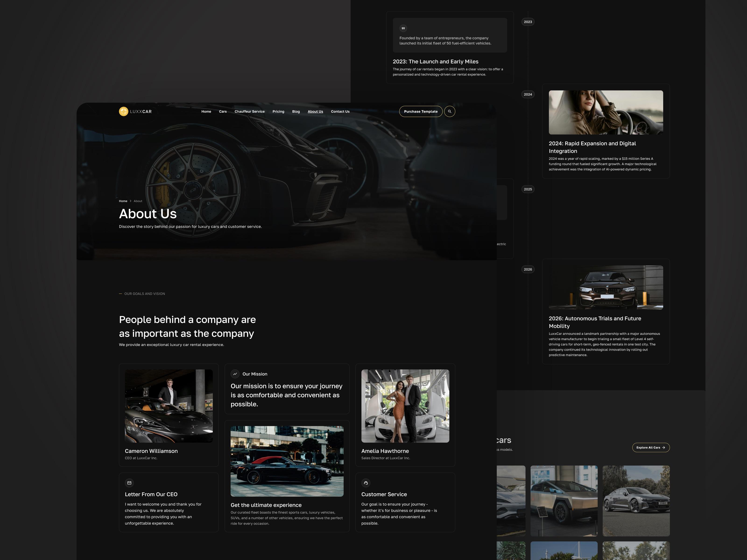
Task: Open the Cars nav menu item
Action: pos(223,111)
